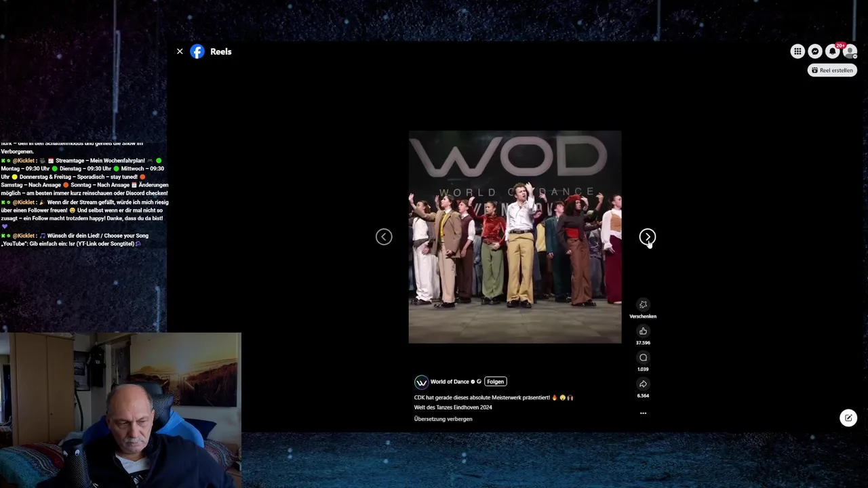This screenshot has height=488, width=868.
Task: Click the caption starting 'CDK hat gerade dieses'
Action: click(x=493, y=398)
